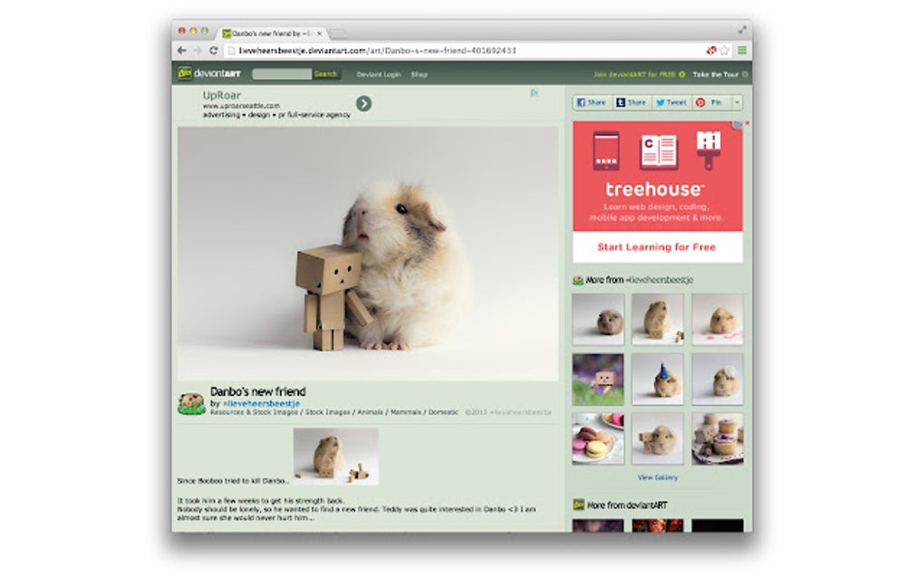
Task: Bookmark the page with the star icon
Action: [x=724, y=51]
